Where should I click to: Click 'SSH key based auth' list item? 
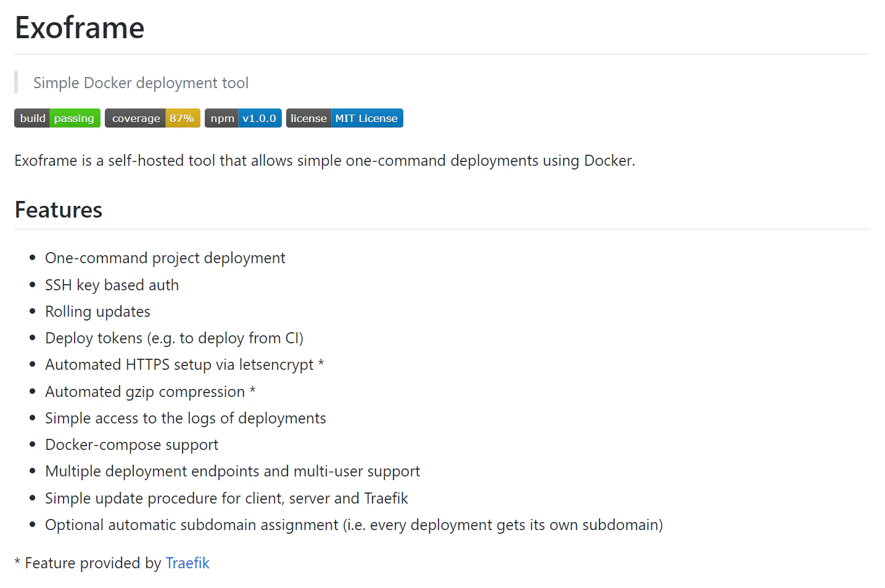(112, 285)
